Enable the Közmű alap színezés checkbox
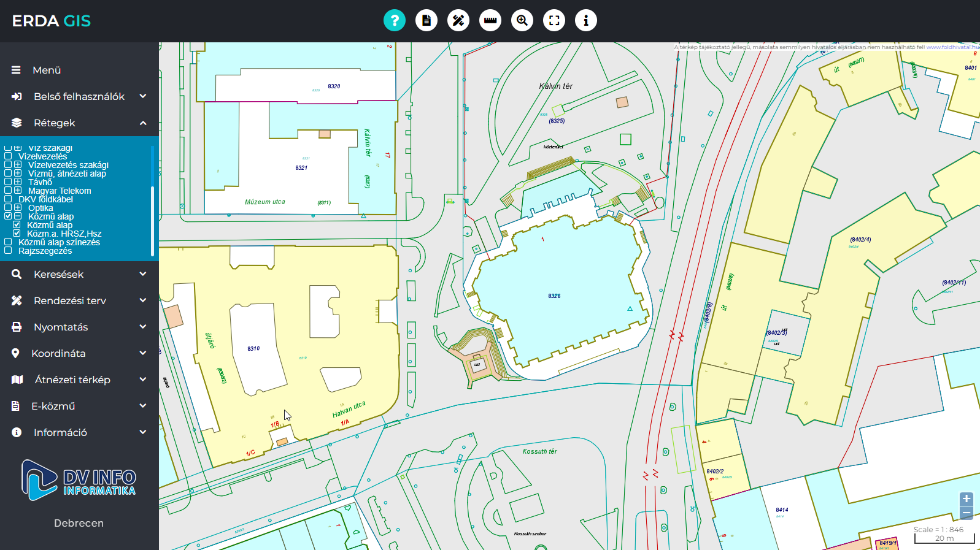980x550 pixels. pos(8,242)
